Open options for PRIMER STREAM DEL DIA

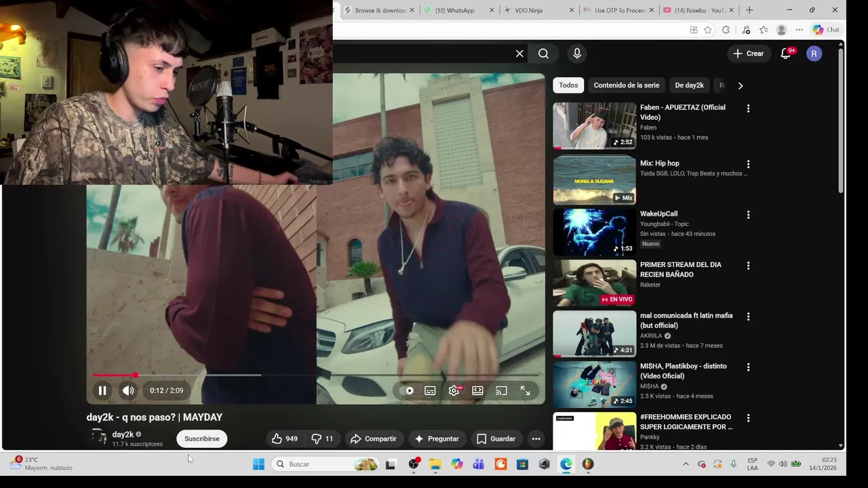pos(748,266)
